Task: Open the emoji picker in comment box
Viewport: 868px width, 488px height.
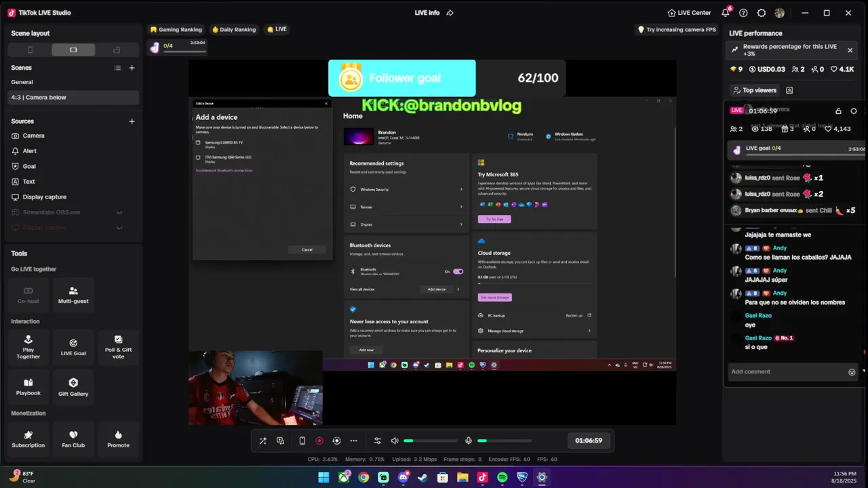Action: (x=852, y=371)
